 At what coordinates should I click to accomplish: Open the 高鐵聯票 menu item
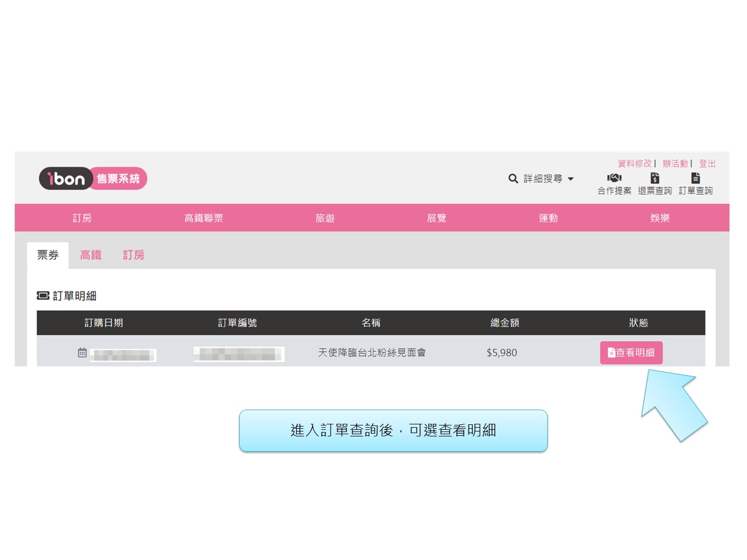(204, 218)
